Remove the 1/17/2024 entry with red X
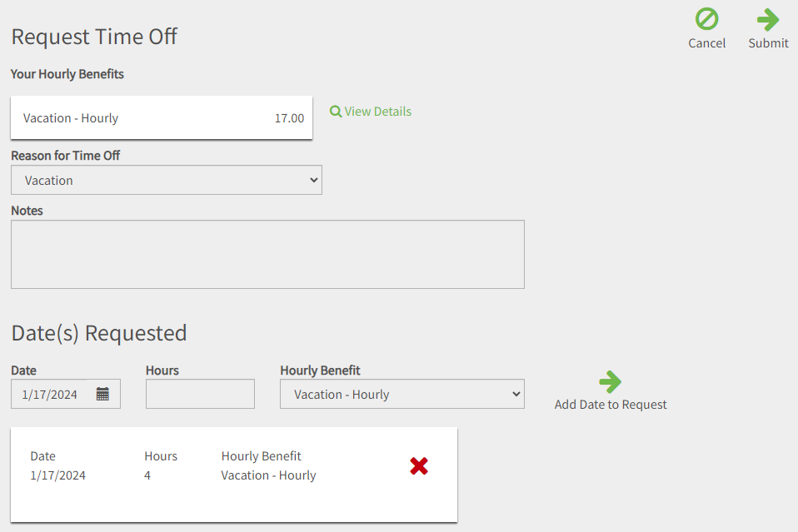Screen dimensions: 798x532 pos(419,466)
